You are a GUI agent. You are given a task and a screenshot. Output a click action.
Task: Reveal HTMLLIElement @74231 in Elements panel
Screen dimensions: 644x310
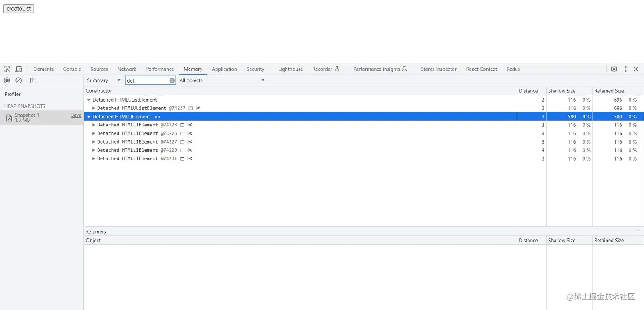pyautogui.click(x=182, y=158)
